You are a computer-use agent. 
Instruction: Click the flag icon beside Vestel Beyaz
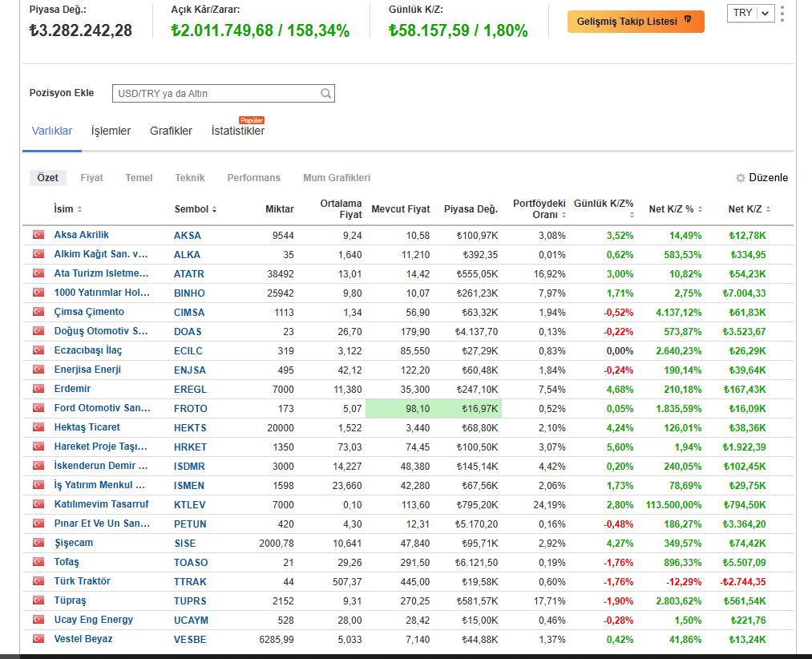38,639
